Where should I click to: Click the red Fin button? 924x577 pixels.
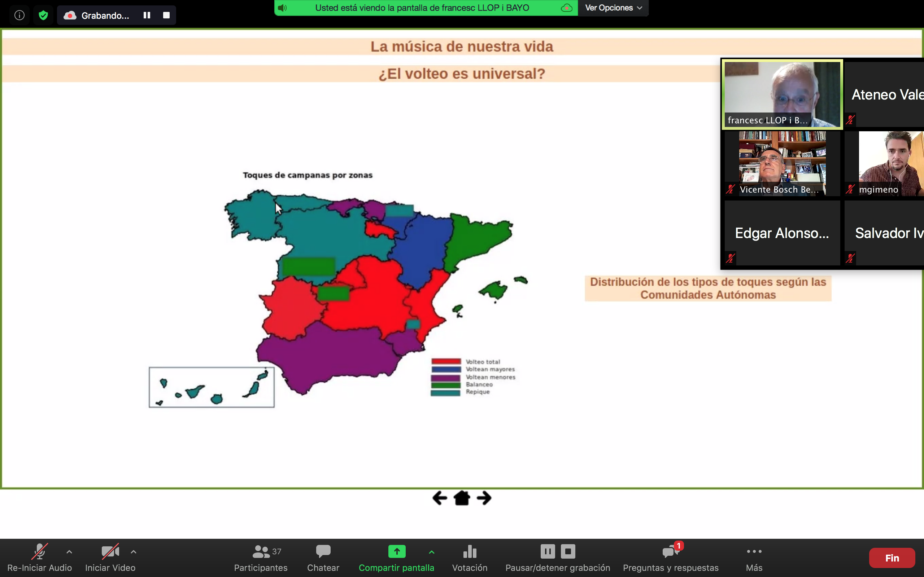(x=892, y=558)
